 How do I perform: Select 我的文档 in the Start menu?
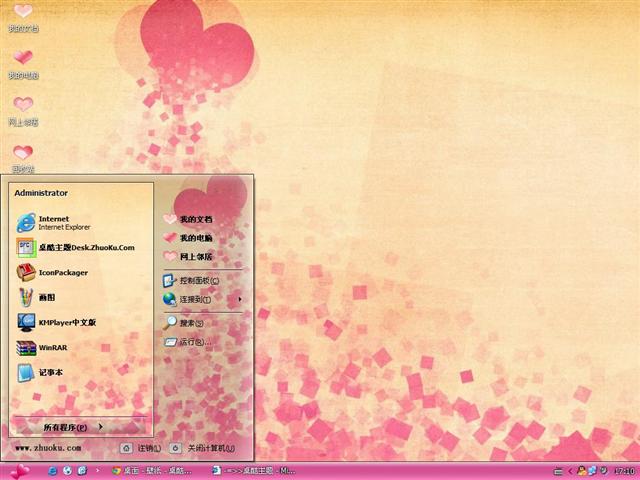tap(195, 219)
